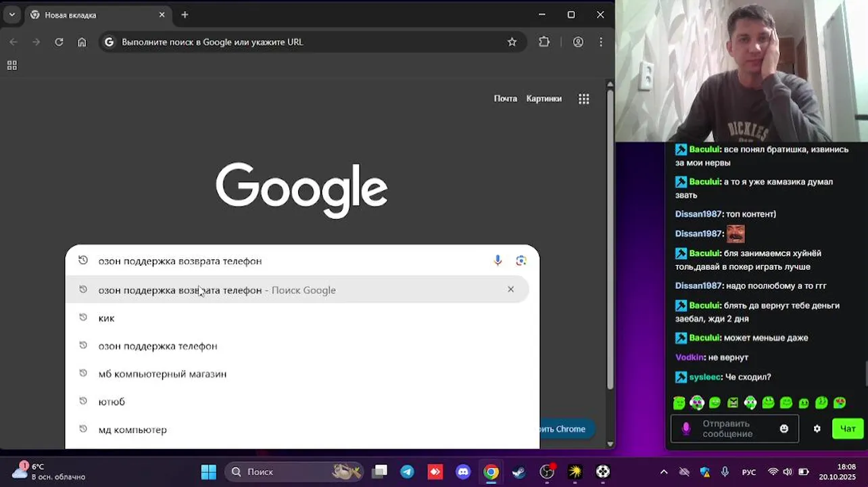This screenshot has width=868, height=487.
Task: Select suggestion 'мб компьютерный магазин'
Action: 297,373
